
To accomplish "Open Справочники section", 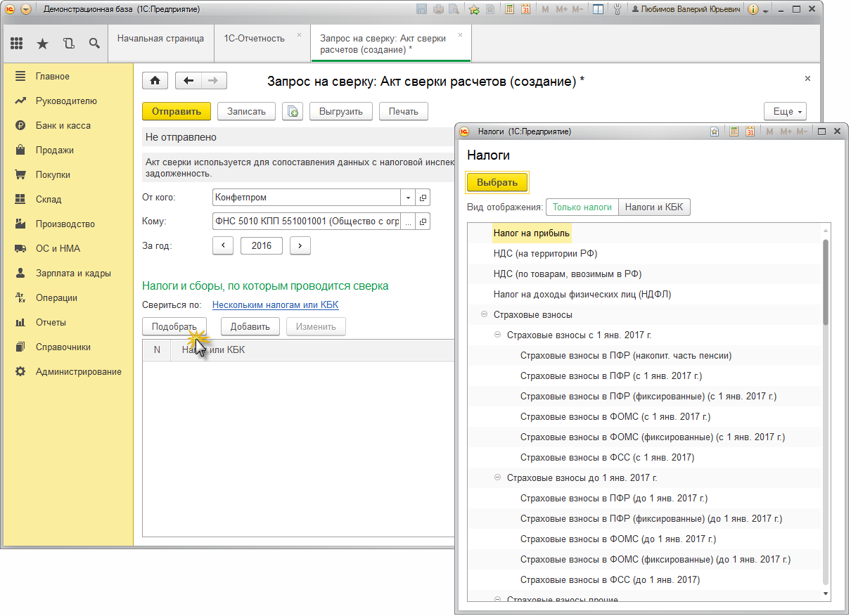I will point(63,347).
